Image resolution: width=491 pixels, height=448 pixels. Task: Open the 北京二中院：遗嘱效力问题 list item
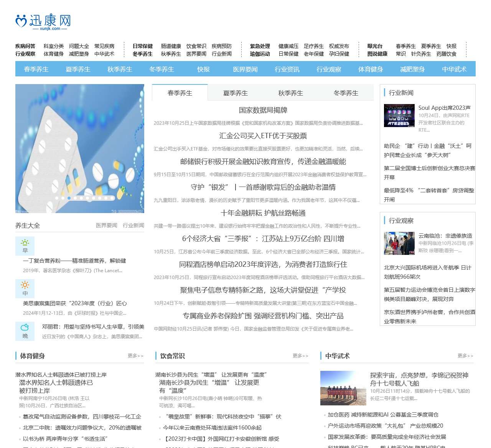82,428
